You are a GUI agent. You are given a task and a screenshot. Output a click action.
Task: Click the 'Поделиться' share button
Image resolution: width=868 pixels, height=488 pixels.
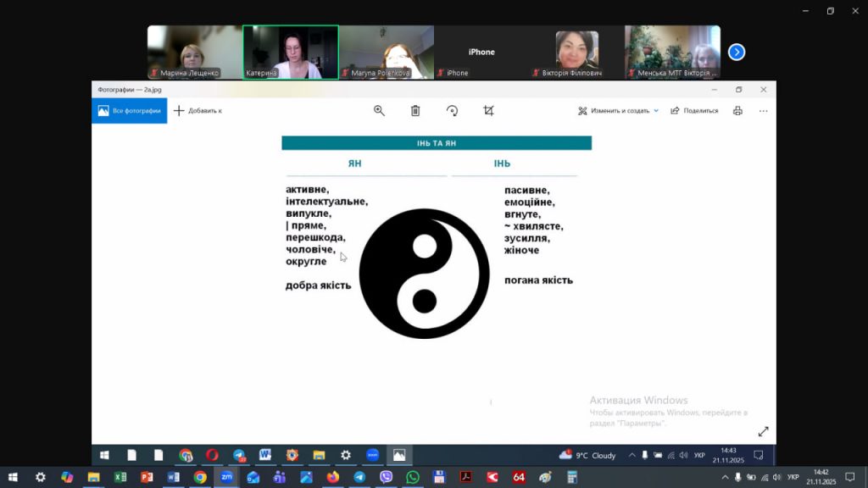pyautogui.click(x=694, y=111)
